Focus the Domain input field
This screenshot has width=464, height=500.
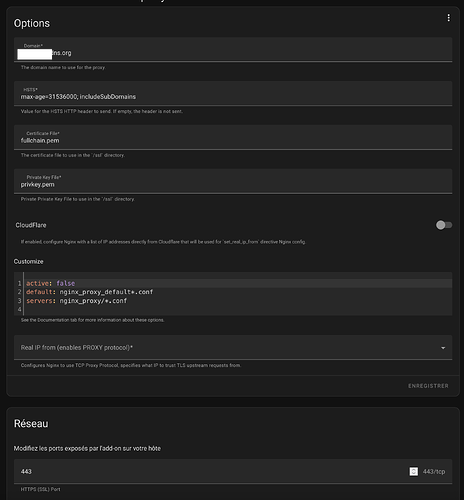point(233,49)
